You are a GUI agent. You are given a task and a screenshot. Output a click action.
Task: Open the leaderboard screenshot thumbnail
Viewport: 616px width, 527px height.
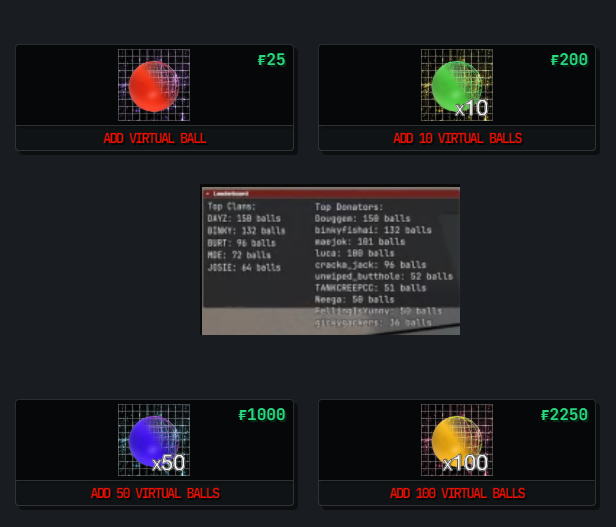[331, 261]
